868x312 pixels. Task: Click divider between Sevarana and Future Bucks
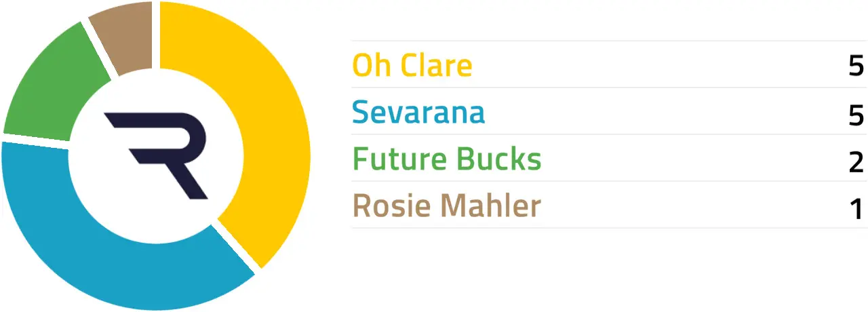coord(609,134)
